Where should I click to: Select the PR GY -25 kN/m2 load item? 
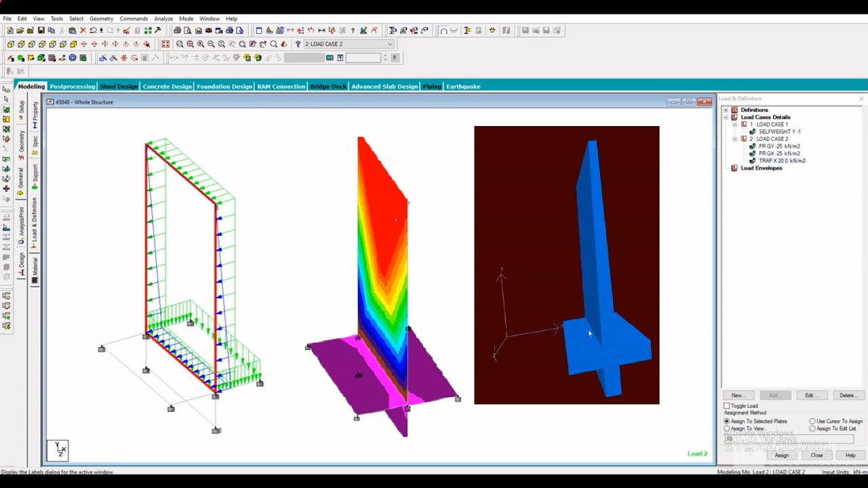(779, 146)
